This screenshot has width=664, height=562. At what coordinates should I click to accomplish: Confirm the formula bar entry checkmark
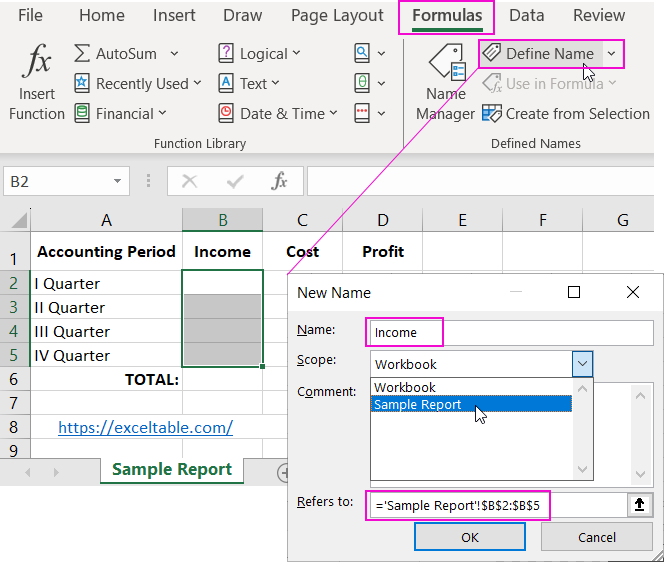pos(235,181)
